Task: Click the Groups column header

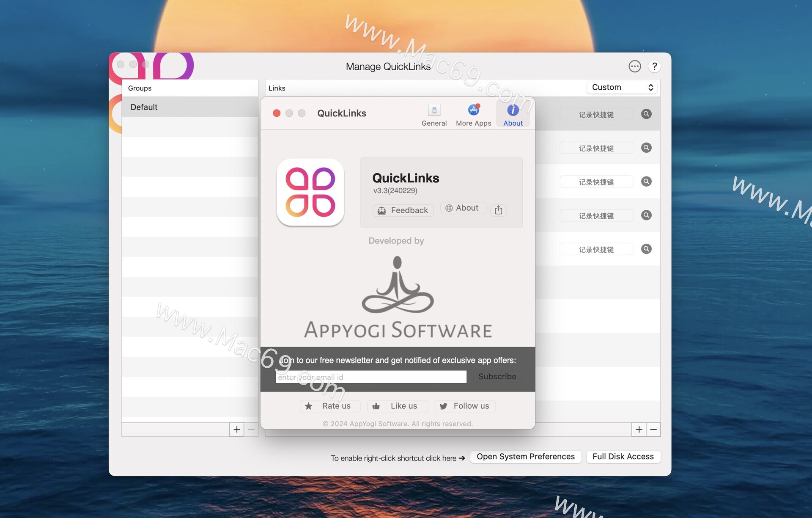Action: pyautogui.click(x=140, y=88)
